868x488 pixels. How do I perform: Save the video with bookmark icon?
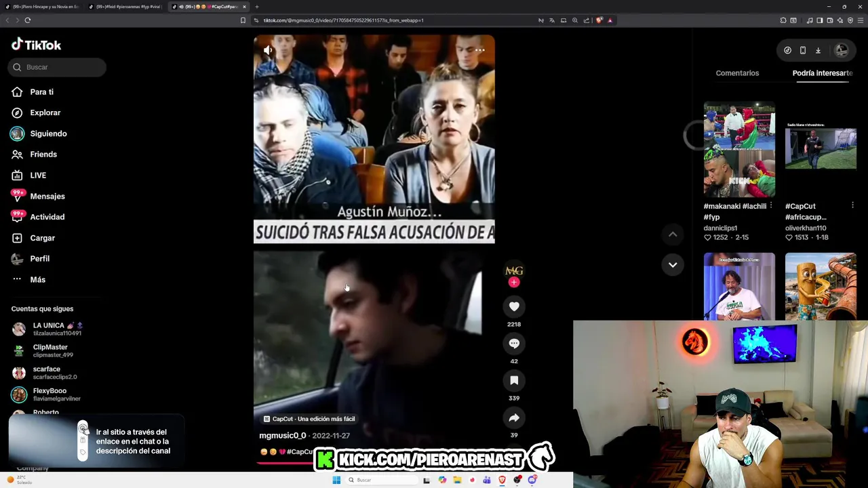pyautogui.click(x=514, y=381)
